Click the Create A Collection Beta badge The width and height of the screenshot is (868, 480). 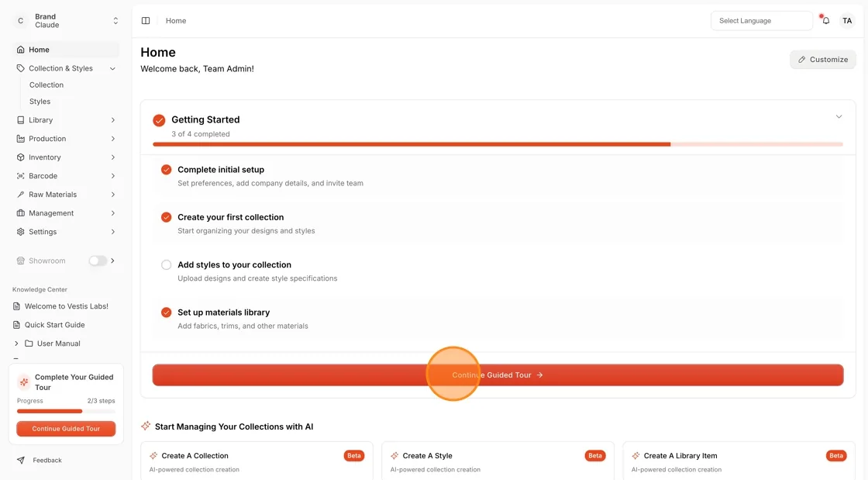pos(353,456)
